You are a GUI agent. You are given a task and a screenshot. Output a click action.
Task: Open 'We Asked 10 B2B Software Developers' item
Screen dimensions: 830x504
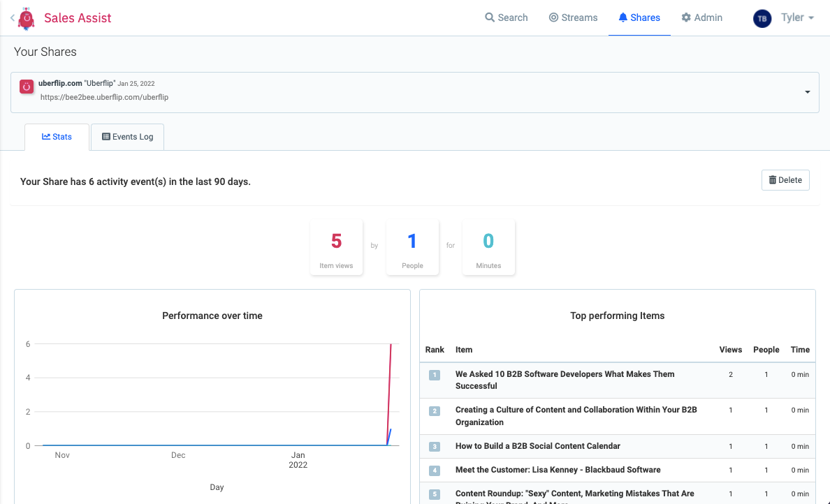pos(565,380)
